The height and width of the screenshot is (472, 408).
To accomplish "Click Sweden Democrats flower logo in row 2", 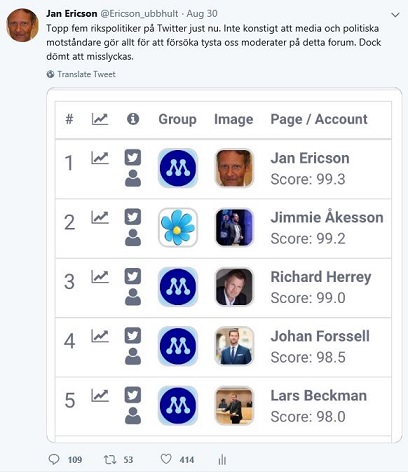I will point(178,228).
